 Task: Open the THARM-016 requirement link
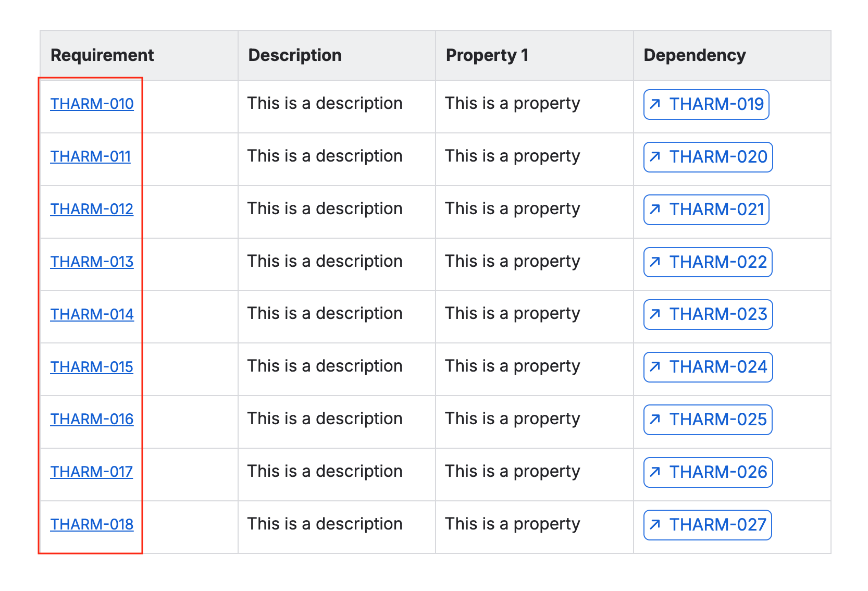92,420
